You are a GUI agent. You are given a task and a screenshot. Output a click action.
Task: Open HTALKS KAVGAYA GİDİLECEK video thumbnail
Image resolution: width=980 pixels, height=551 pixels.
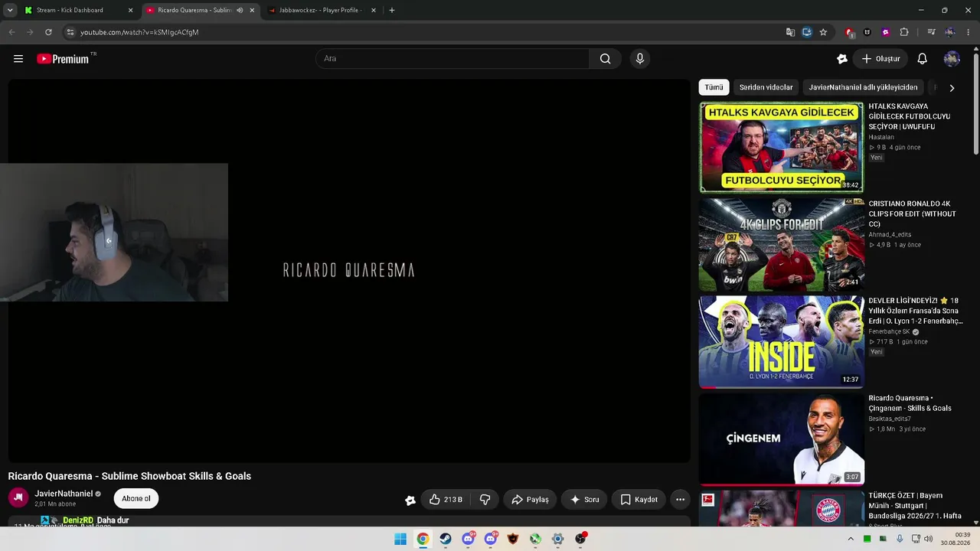[782, 148]
